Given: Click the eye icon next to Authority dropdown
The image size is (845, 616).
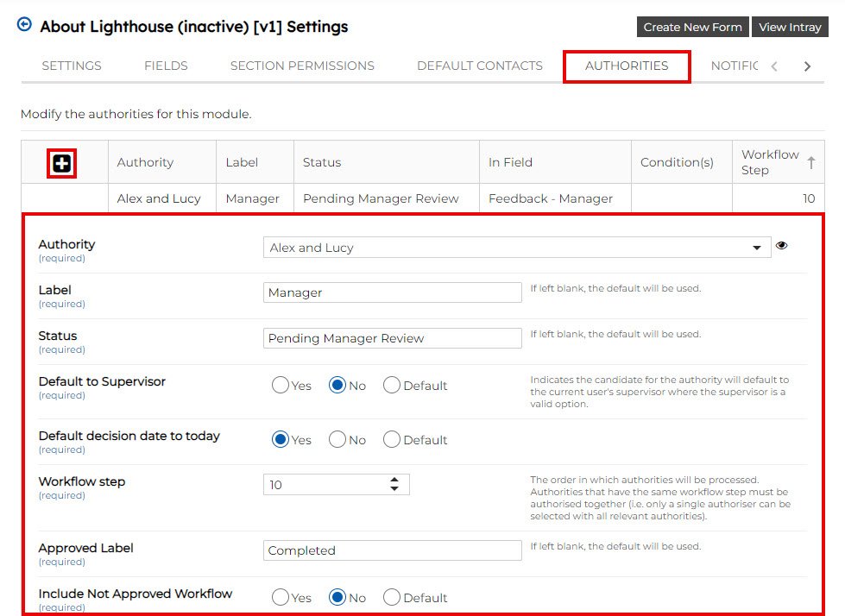Looking at the screenshot, I should pyautogui.click(x=781, y=246).
